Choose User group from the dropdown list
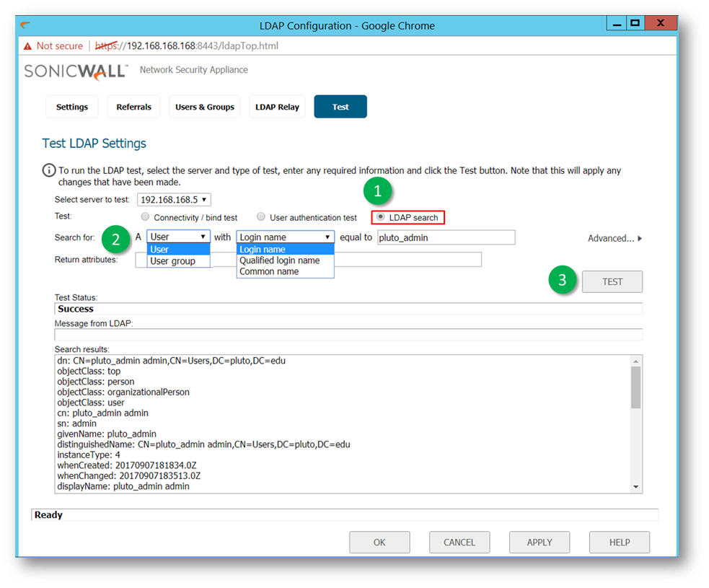 click(172, 261)
